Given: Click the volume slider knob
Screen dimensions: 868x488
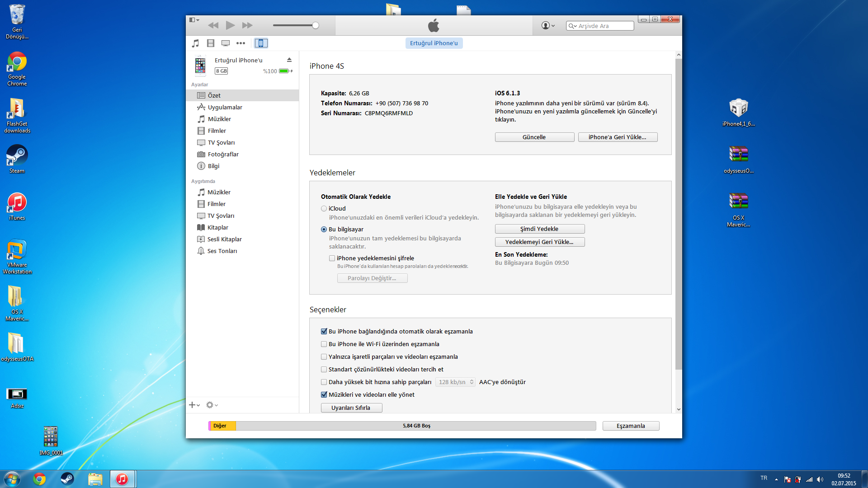Looking at the screenshot, I should coord(316,25).
